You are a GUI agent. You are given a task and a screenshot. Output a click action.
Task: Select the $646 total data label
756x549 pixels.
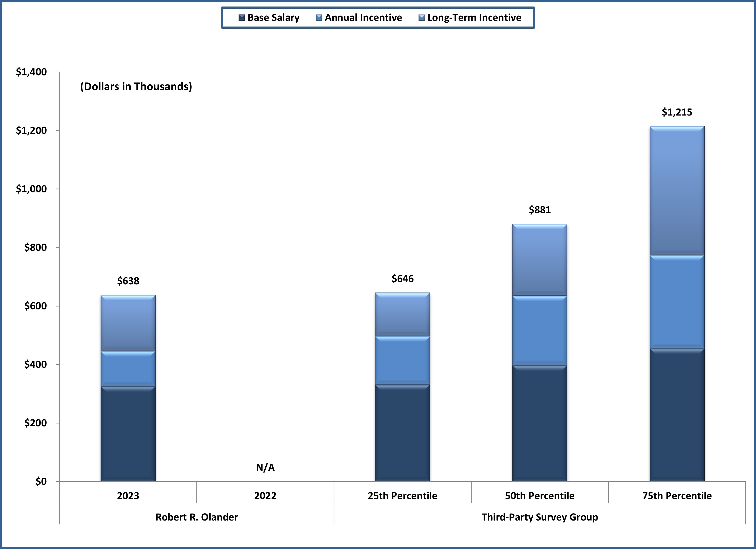(402, 278)
